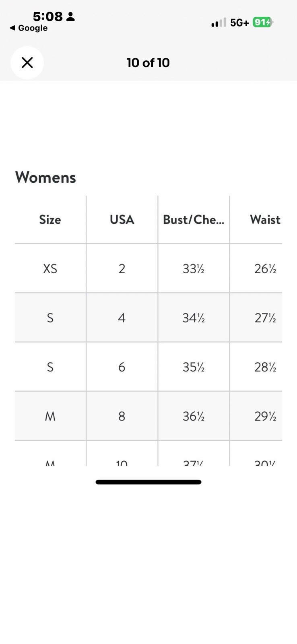Select the Waist column header

click(x=265, y=220)
